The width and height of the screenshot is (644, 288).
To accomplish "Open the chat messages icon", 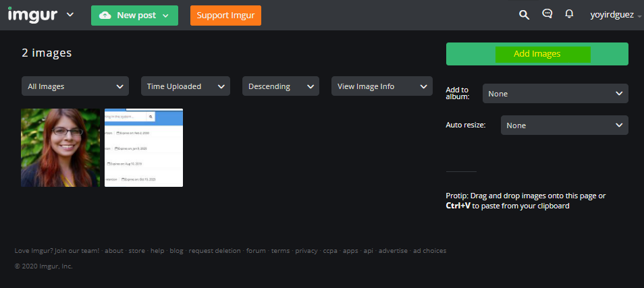I will tap(547, 14).
